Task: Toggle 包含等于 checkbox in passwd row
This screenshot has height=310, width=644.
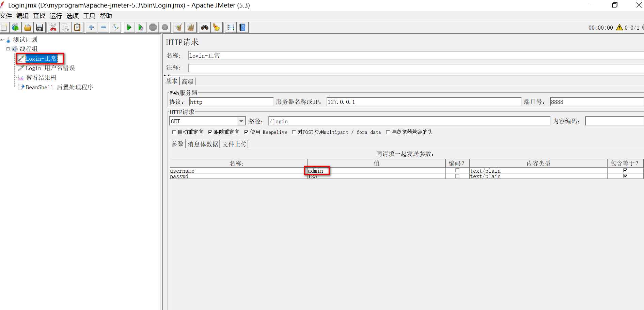Action: tap(625, 176)
